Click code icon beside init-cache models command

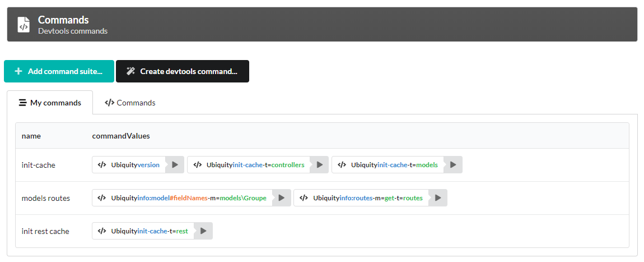342,164
